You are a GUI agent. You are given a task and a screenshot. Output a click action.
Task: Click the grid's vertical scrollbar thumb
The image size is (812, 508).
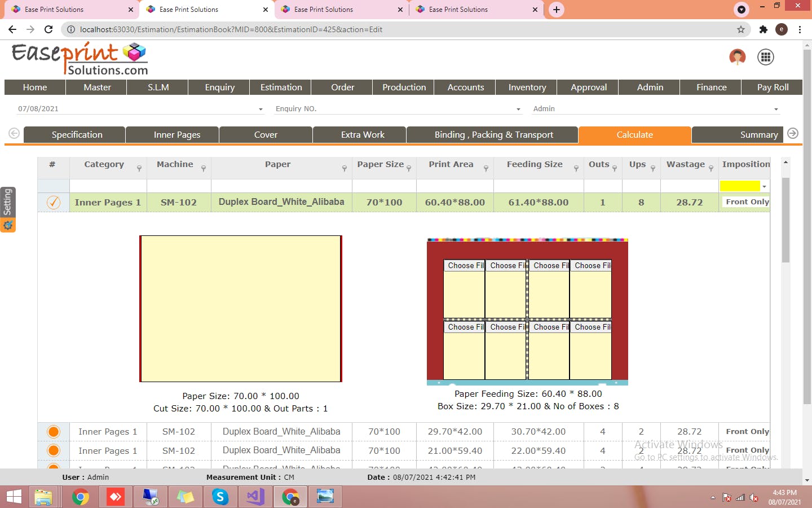(785, 220)
